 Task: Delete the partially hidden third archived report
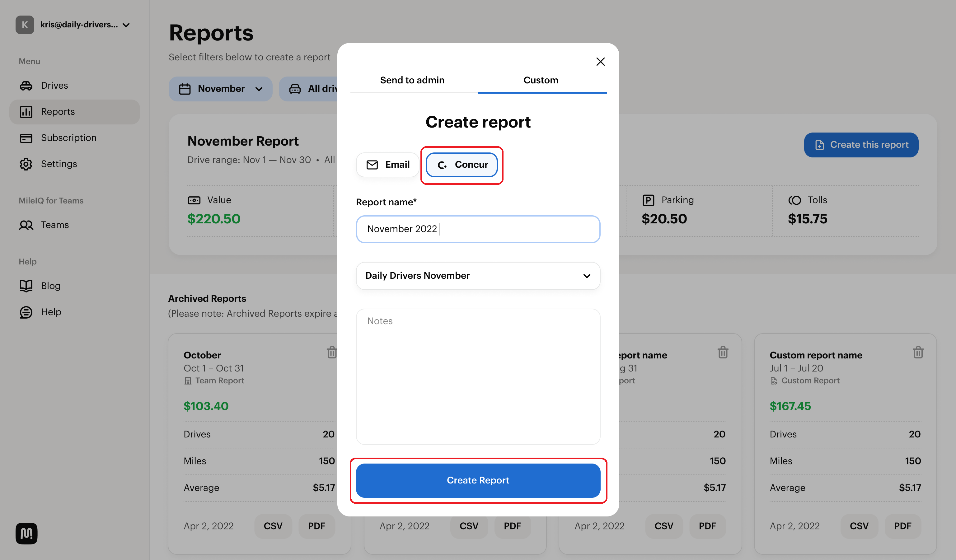[x=723, y=352]
